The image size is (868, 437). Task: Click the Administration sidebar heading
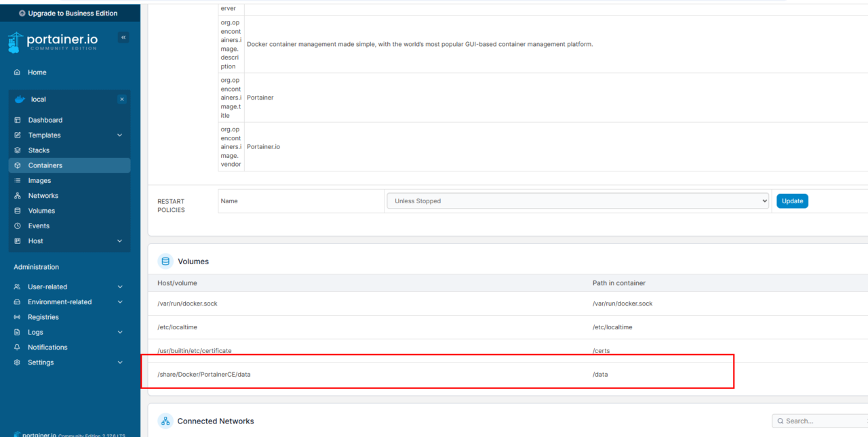click(x=36, y=267)
